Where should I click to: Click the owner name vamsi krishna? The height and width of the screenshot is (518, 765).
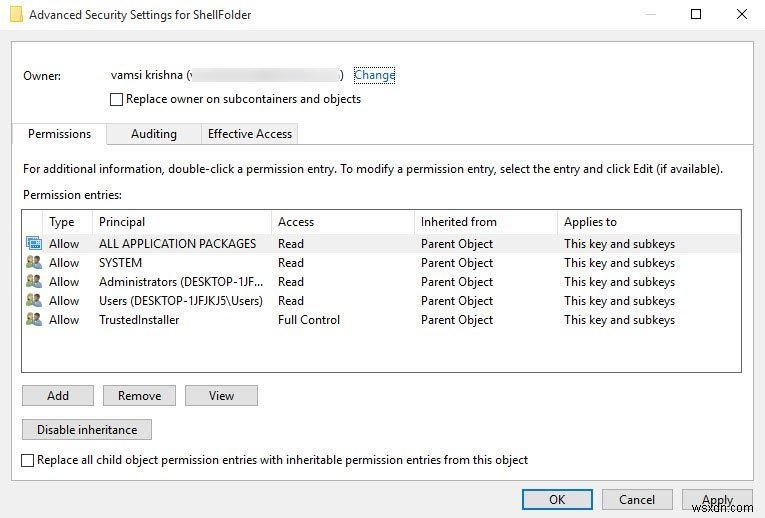pos(146,75)
